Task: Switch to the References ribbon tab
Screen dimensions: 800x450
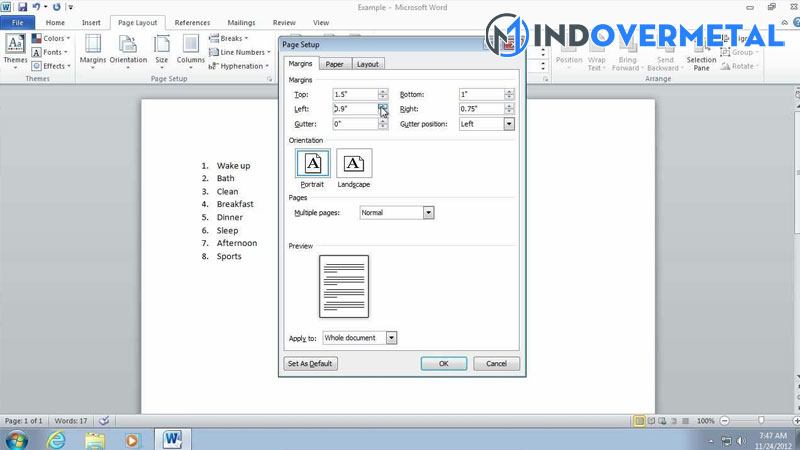Action: pos(192,22)
